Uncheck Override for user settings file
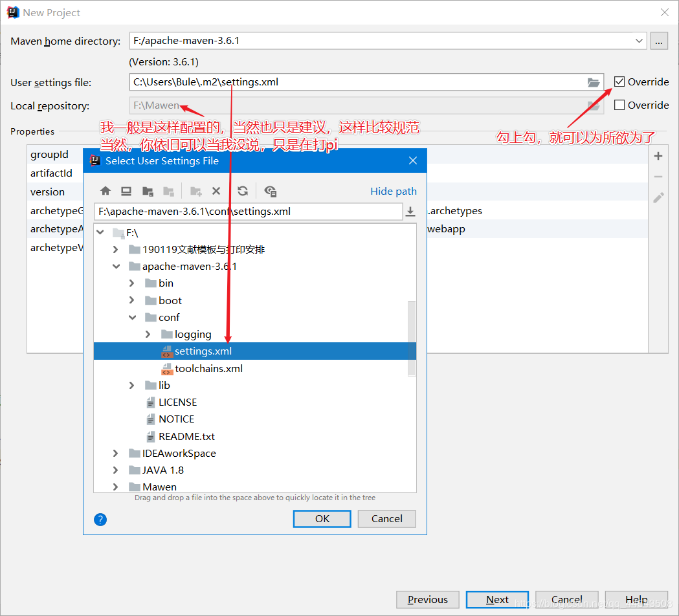The height and width of the screenshot is (616, 679). (x=619, y=82)
